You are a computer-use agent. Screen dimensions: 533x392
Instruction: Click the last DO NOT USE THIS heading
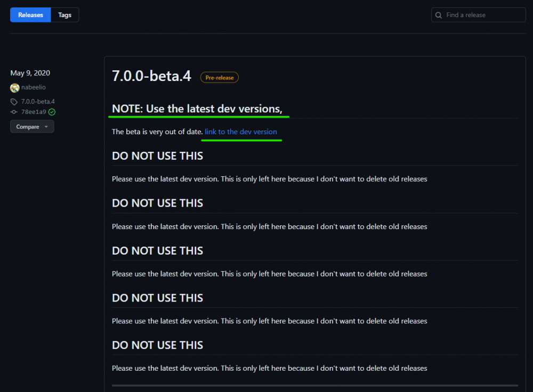pos(157,345)
